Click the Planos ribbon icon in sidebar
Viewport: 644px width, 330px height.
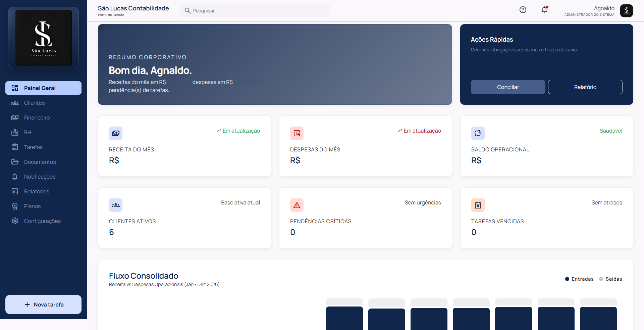tap(15, 206)
